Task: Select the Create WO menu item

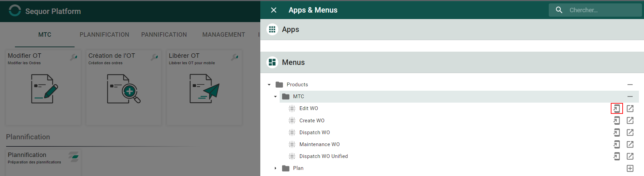Action: coord(312,121)
